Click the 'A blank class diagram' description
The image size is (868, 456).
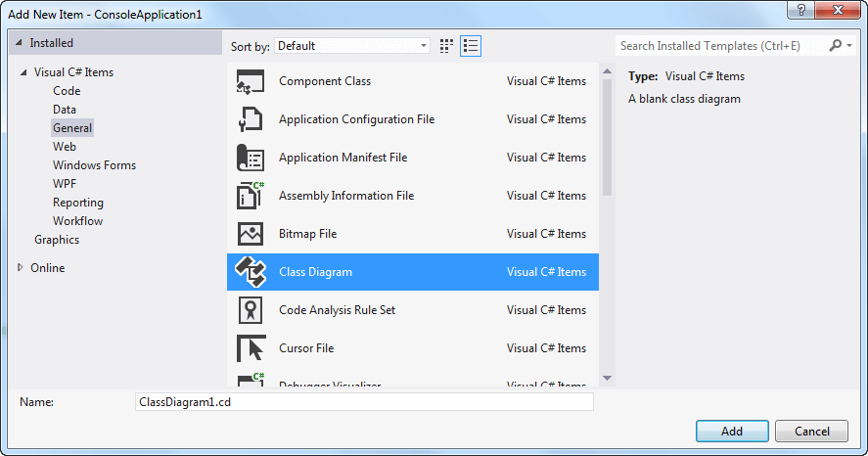(684, 99)
